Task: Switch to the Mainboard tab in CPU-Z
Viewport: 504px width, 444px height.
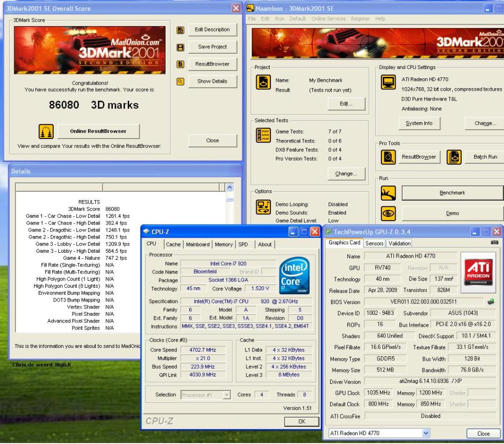Action: click(198, 244)
